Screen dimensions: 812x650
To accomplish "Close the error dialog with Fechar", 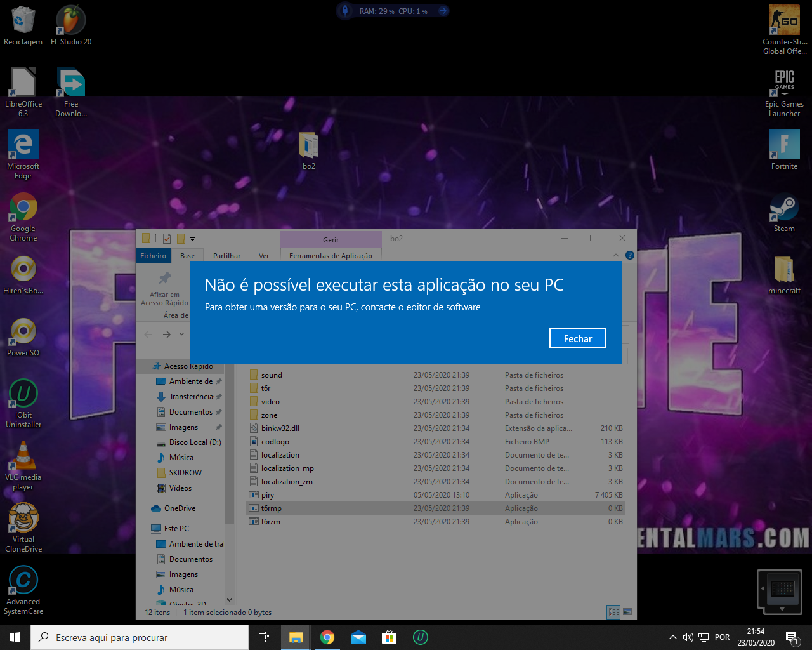I will [x=577, y=338].
